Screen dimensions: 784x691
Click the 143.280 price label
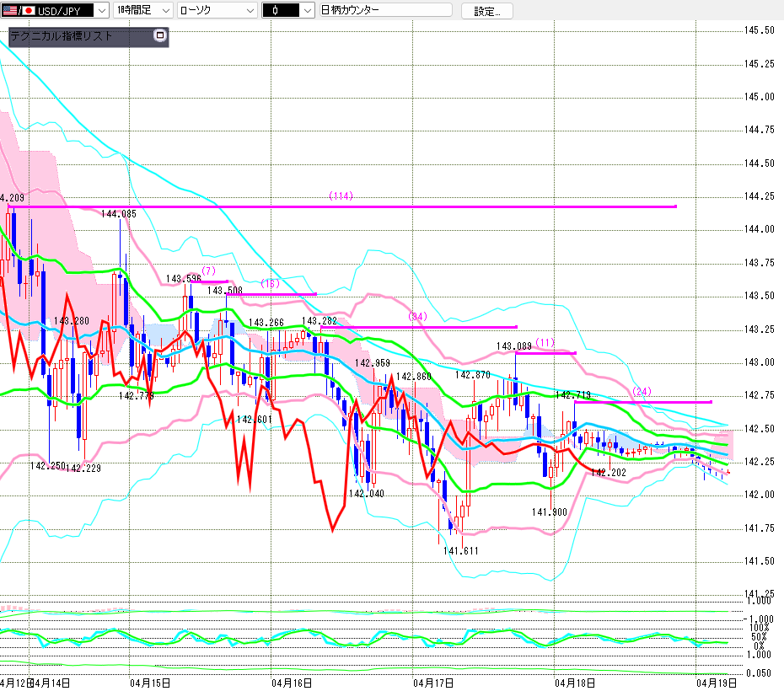(72, 321)
